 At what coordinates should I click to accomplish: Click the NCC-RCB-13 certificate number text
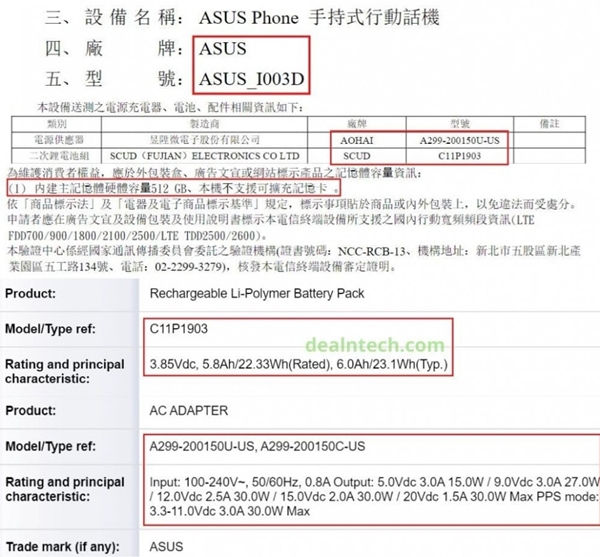tap(372, 251)
